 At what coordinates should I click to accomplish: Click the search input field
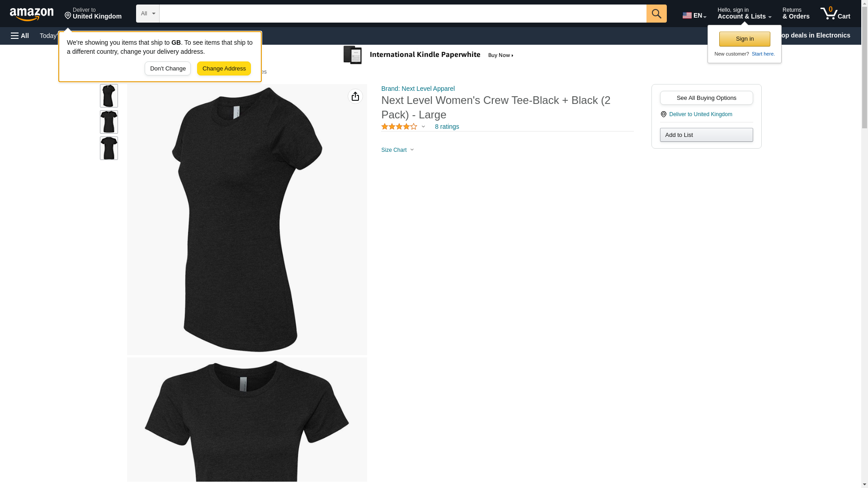[x=402, y=14]
